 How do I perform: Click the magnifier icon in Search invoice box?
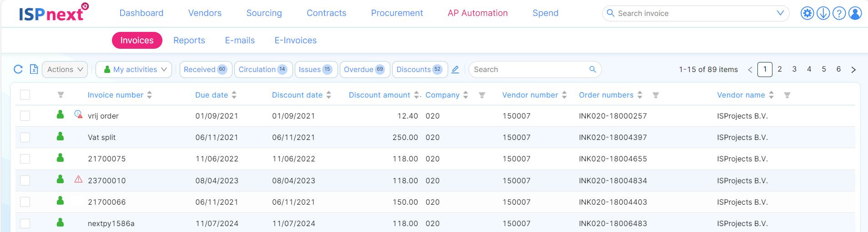(x=611, y=13)
